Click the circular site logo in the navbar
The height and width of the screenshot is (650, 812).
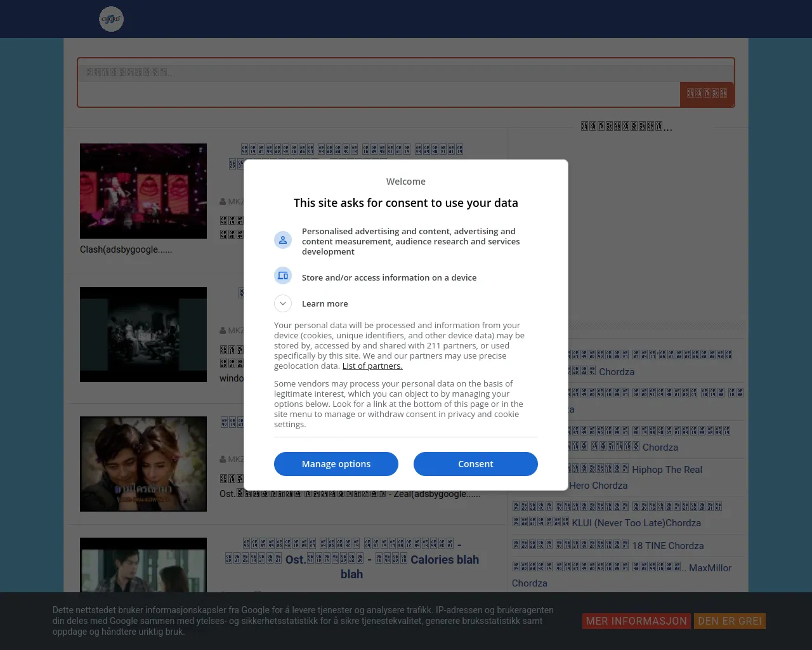(x=111, y=19)
